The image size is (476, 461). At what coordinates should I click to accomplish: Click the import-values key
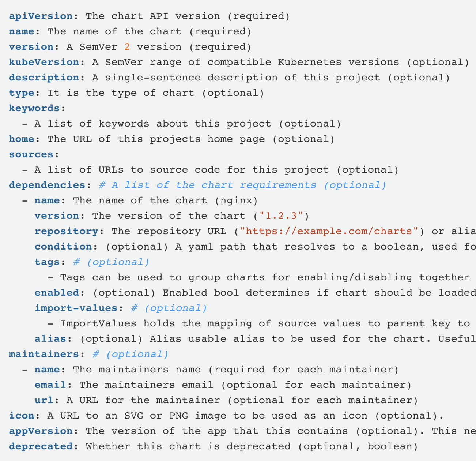[x=76, y=308]
